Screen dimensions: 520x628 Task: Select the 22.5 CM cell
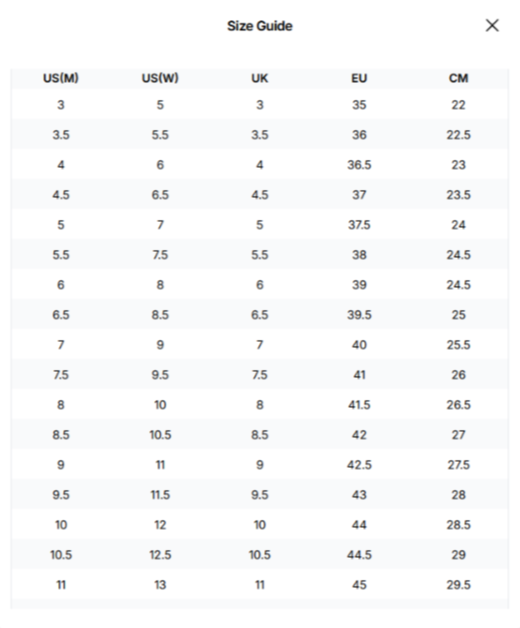[x=458, y=135]
